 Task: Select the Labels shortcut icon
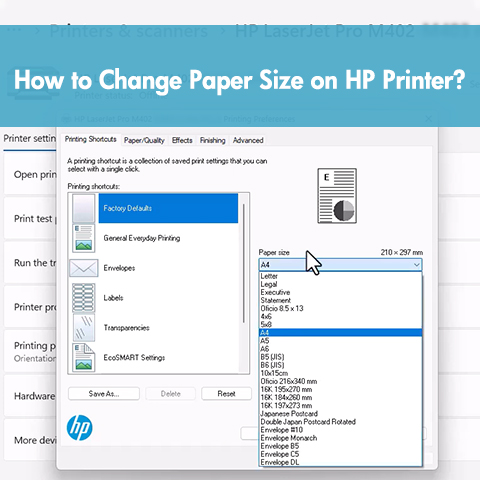pyautogui.click(x=83, y=298)
